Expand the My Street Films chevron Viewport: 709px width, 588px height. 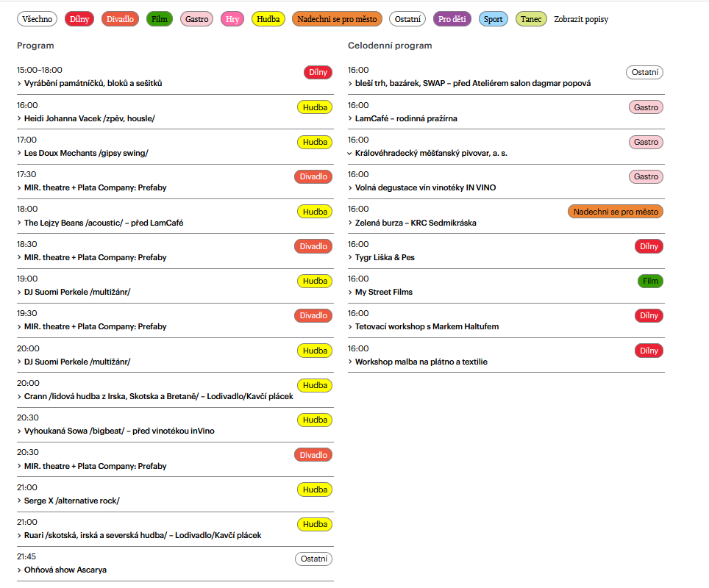[350, 293]
